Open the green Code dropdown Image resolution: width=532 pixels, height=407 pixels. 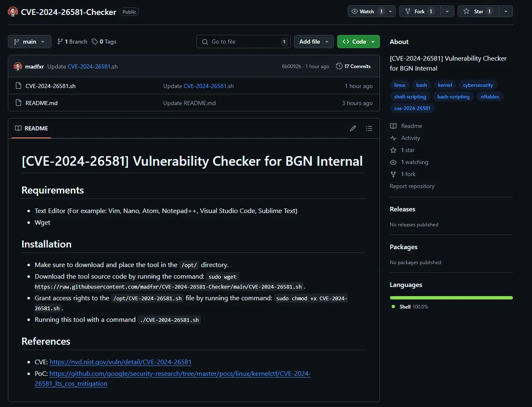358,42
